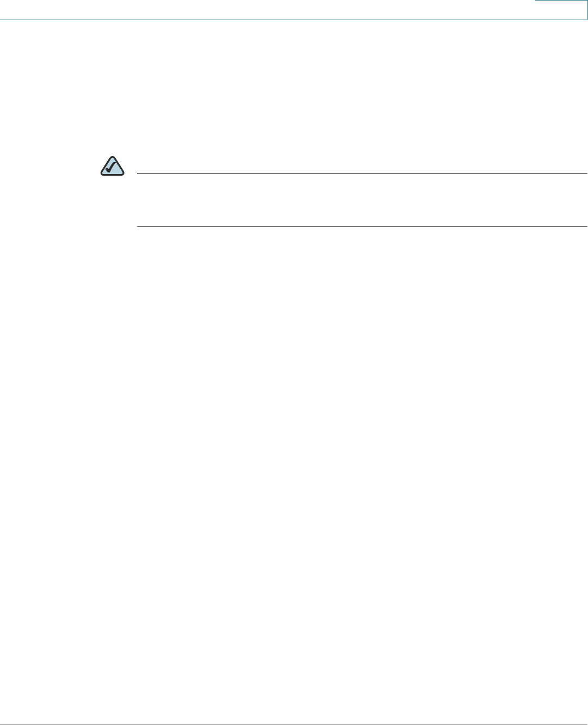Click the gray rule below the note
Image resolution: width=588 pixels, height=725 pixels.
pos(362,226)
